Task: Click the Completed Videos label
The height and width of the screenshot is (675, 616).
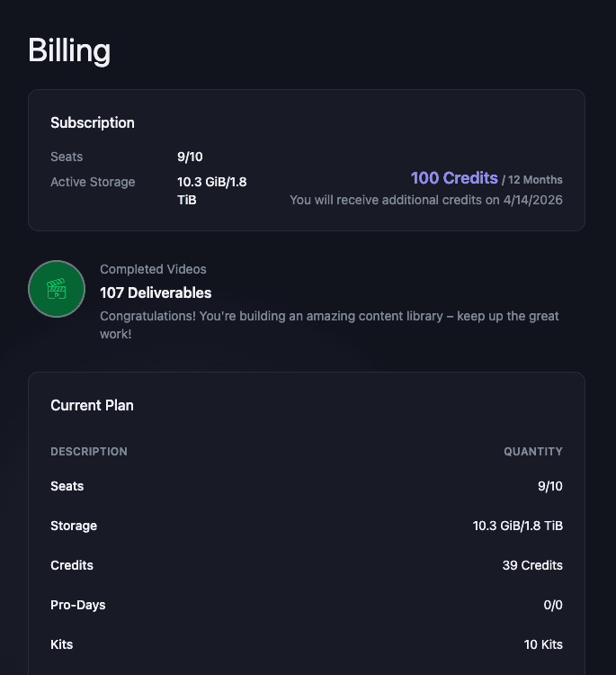Action: (153, 269)
